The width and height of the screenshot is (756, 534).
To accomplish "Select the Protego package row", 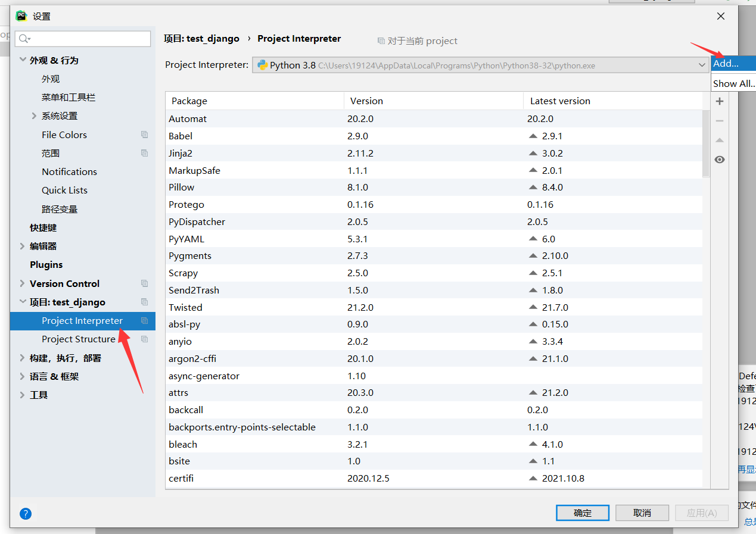I will click(x=434, y=204).
